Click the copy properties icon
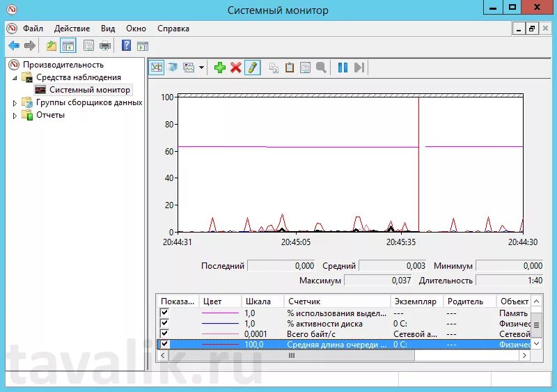The height and width of the screenshot is (392, 557). click(274, 68)
